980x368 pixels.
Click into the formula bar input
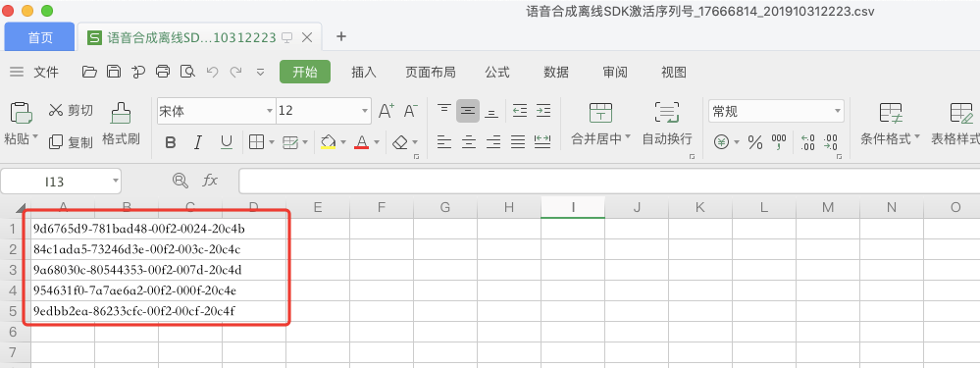609,182
